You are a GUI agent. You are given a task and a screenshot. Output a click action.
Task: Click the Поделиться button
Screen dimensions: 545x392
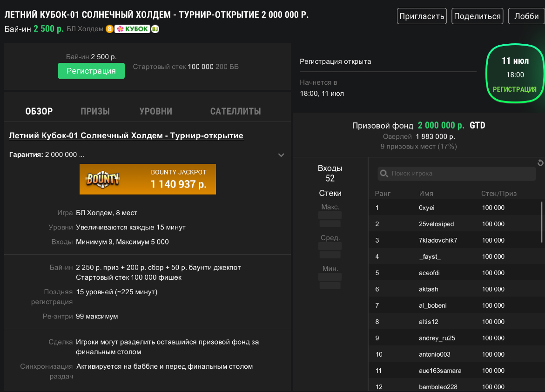477,16
